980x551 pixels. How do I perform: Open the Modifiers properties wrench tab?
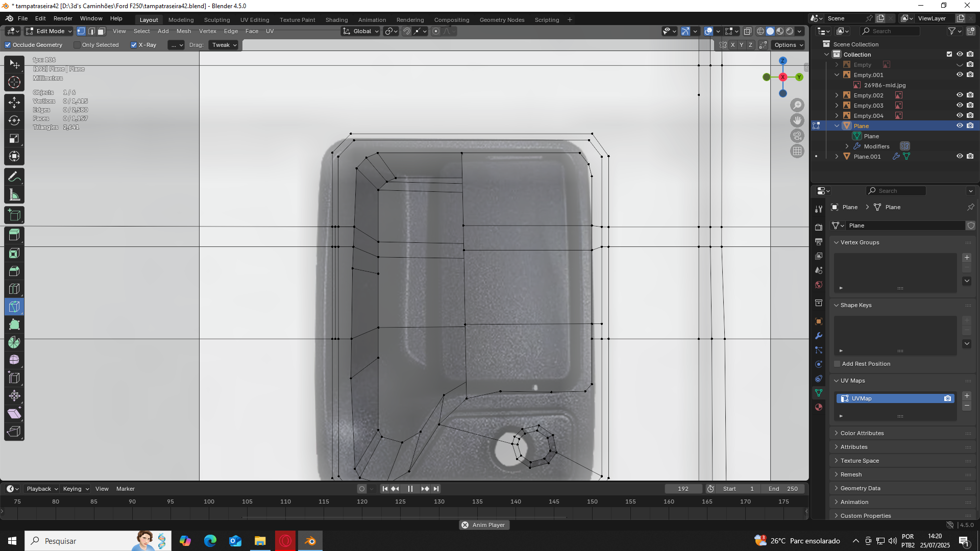click(819, 336)
